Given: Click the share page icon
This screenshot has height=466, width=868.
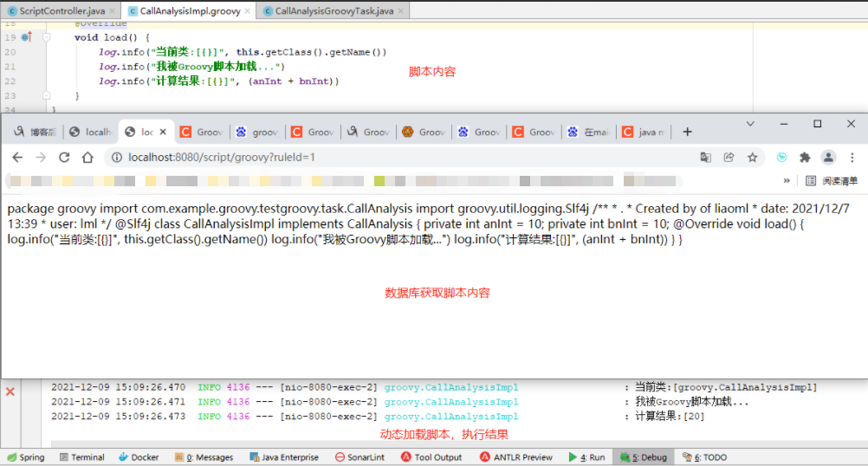Looking at the screenshot, I should [x=729, y=157].
